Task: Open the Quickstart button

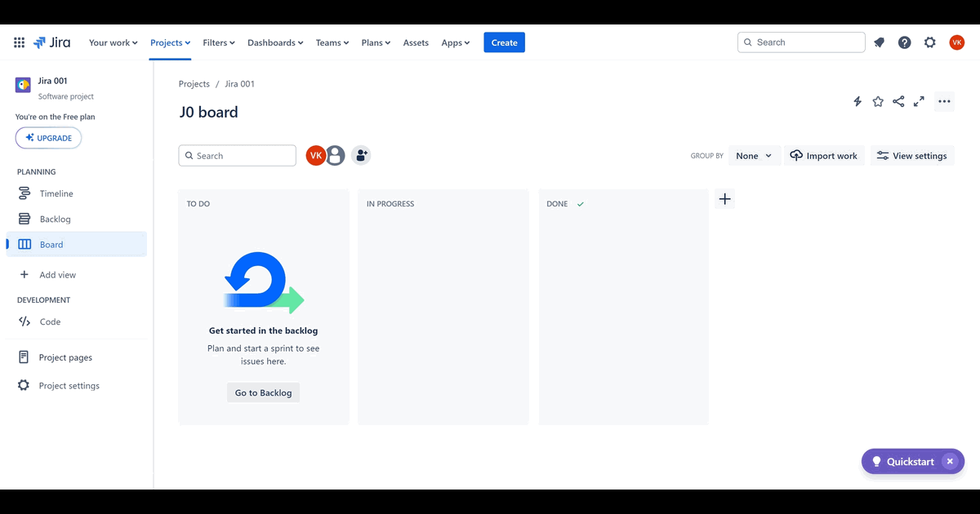Action: pyautogui.click(x=902, y=461)
